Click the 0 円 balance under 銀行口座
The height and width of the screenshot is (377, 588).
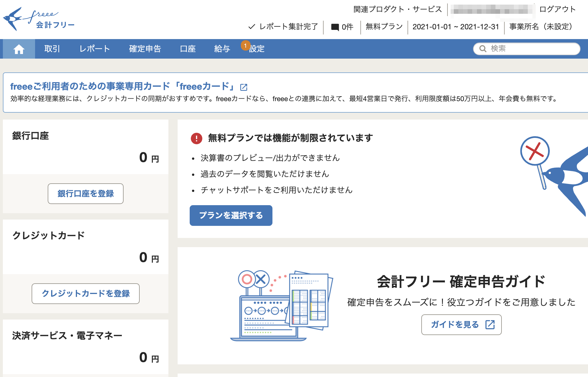point(149,158)
